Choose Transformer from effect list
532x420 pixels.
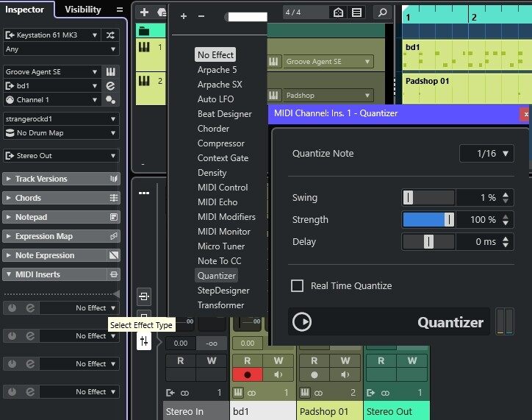pos(220,305)
